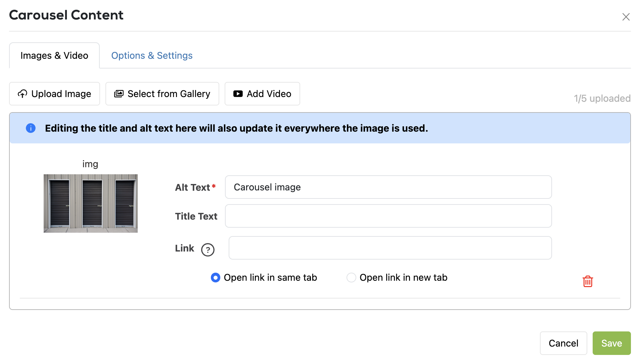The image size is (640, 364).
Task: Click the Upload Image button
Action: click(54, 94)
